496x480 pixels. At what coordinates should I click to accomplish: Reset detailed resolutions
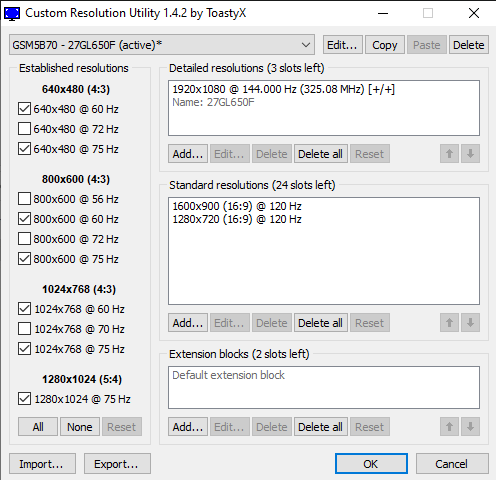[x=370, y=154]
